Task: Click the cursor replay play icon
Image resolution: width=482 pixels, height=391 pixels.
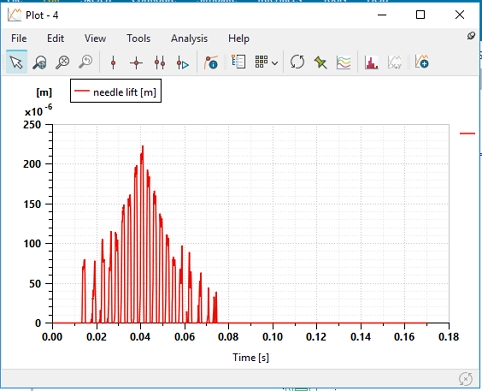Action: [x=183, y=62]
